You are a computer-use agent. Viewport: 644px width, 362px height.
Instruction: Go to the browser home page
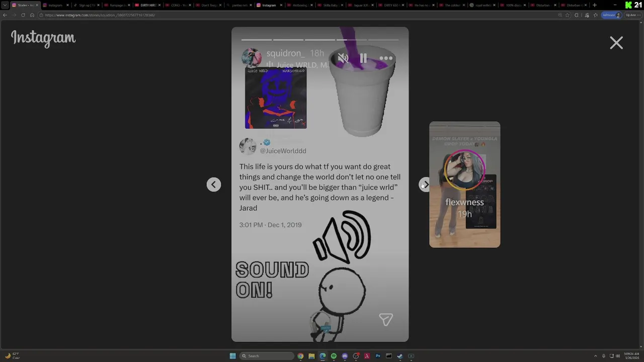coord(32,15)
